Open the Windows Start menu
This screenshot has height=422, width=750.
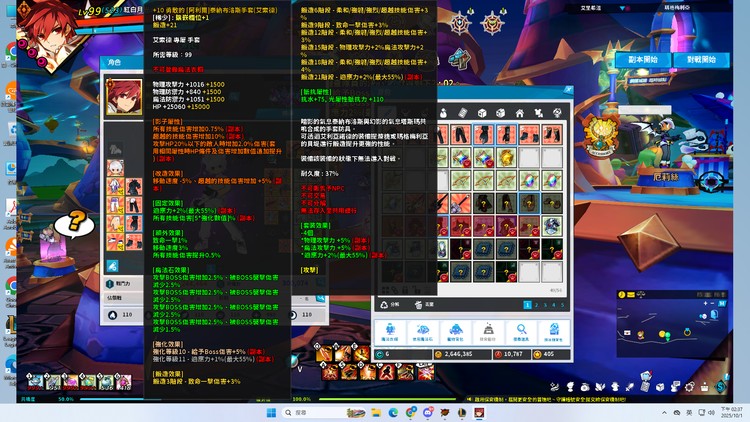pos(268,412)
